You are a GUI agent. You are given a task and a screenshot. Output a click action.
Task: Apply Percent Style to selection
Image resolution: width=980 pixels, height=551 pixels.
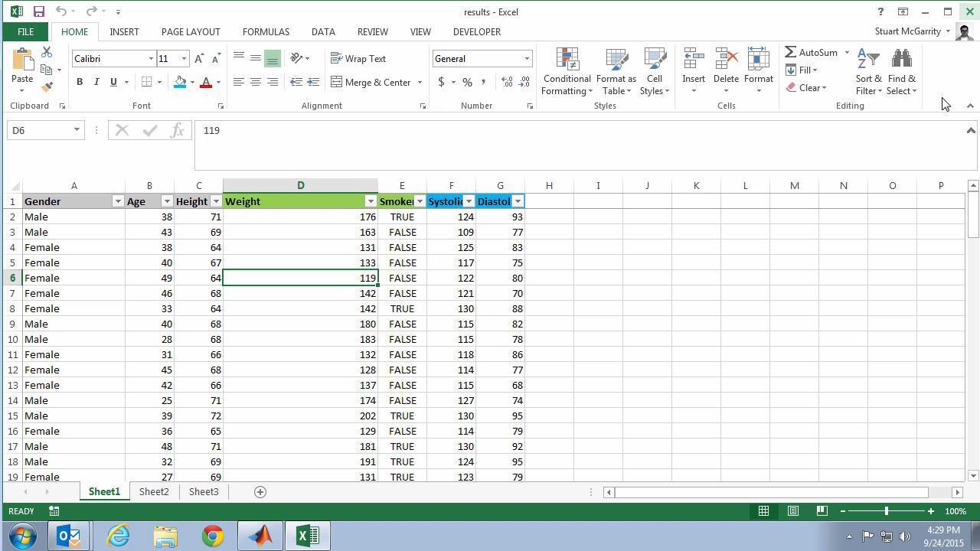coord(466,82)
